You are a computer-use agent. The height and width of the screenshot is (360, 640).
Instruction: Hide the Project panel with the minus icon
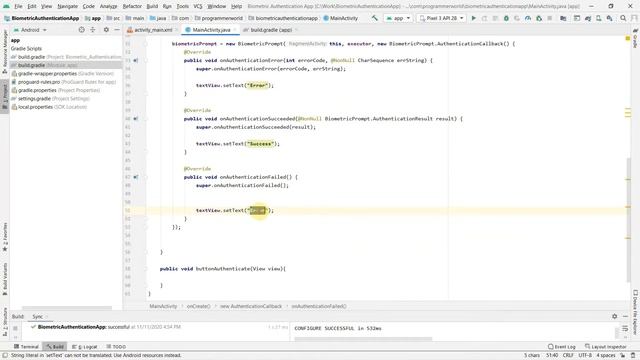coord(117,30)
